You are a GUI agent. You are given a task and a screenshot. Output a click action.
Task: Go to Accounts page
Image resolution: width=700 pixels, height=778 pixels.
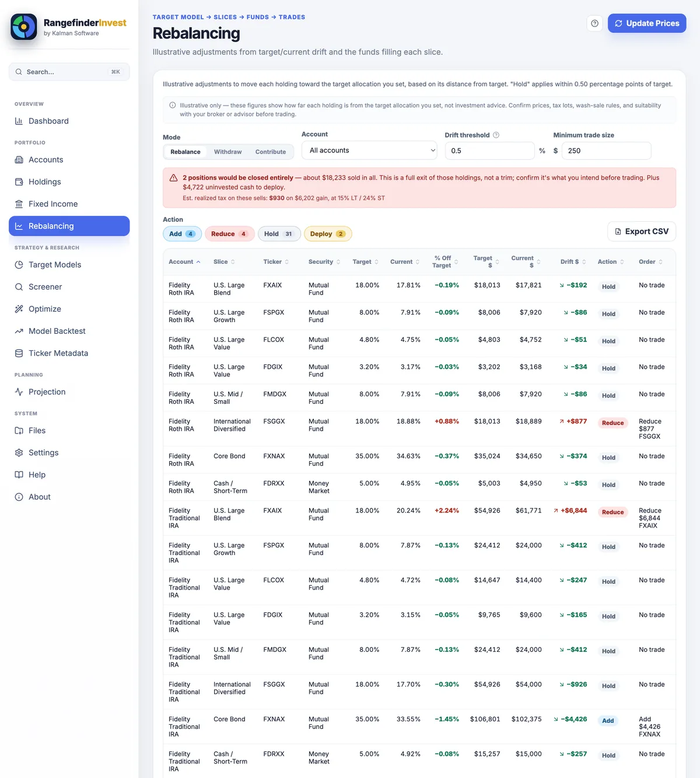tap(69, 159)
